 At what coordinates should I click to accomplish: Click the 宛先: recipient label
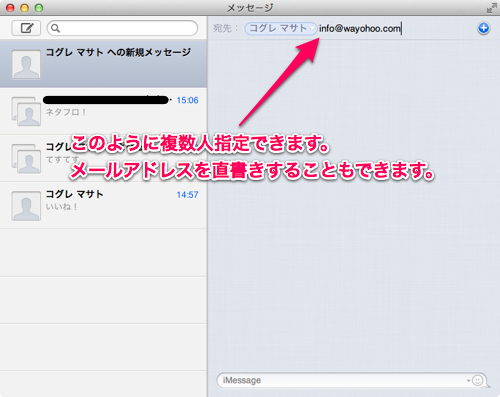coord(226,29)
